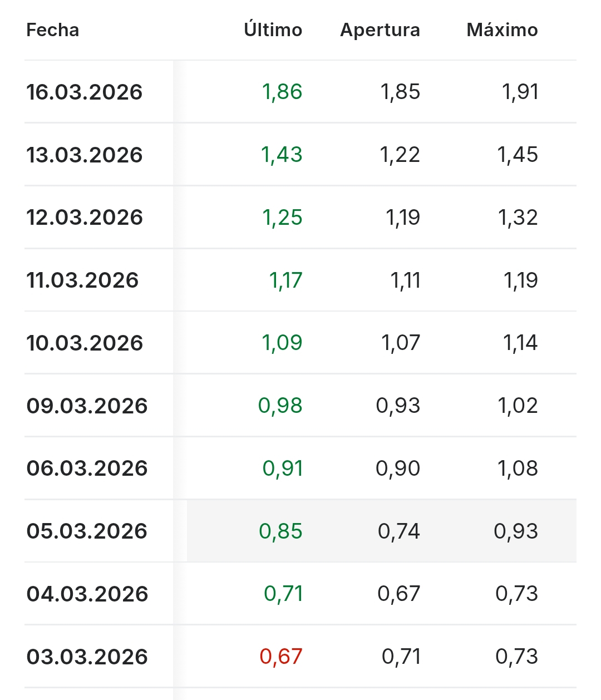Click the highlighted 05.03.2026 date cell
This screenshot has height=700, width=601.
pos(87,531)
